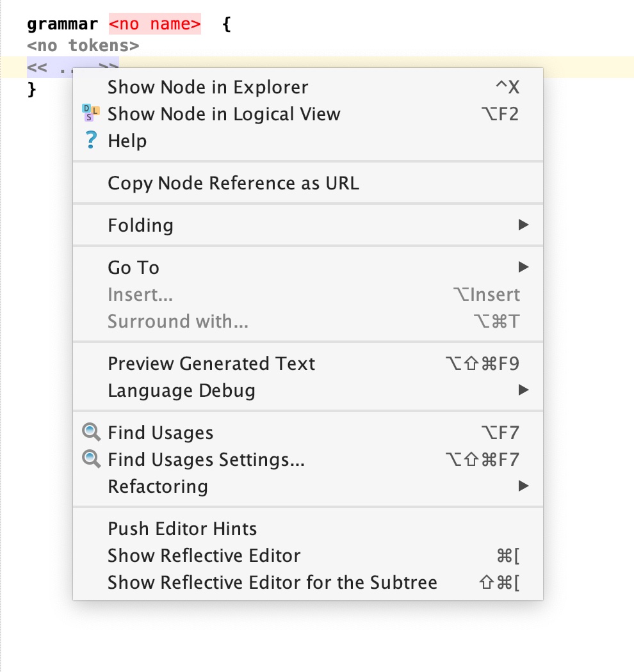Choose Copy Node Reference as URL
The width and height of the screenshot is (634, 672).
233,183
